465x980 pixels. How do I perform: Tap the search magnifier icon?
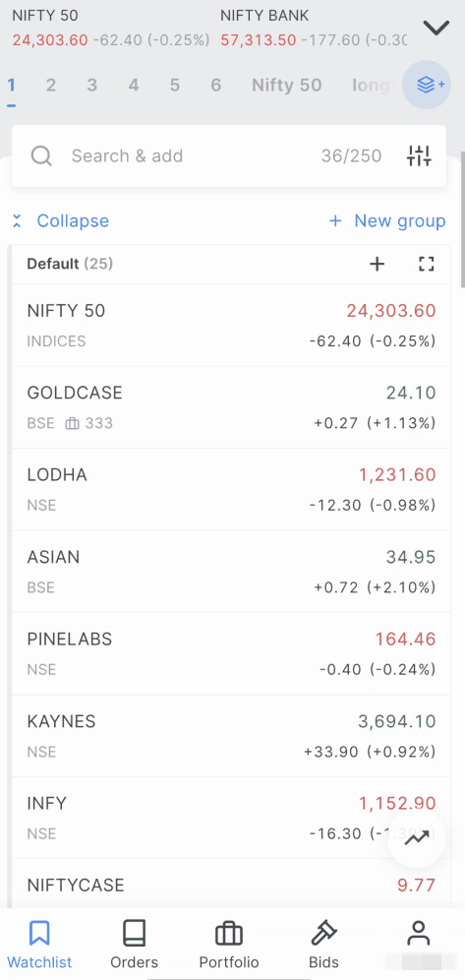click(x=42, y=155)
